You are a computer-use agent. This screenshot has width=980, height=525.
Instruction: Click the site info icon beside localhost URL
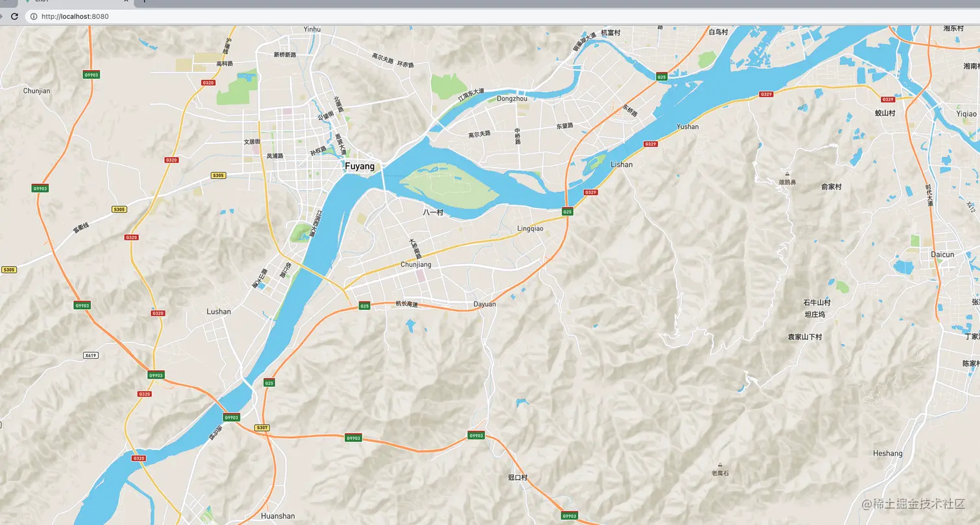[34, 16]
